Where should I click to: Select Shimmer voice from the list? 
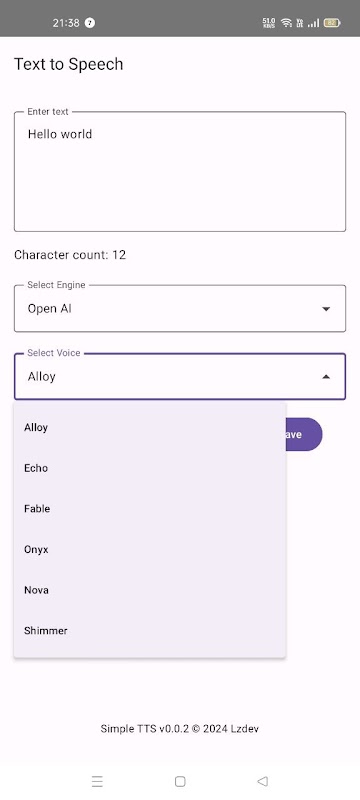pos(149,631)
